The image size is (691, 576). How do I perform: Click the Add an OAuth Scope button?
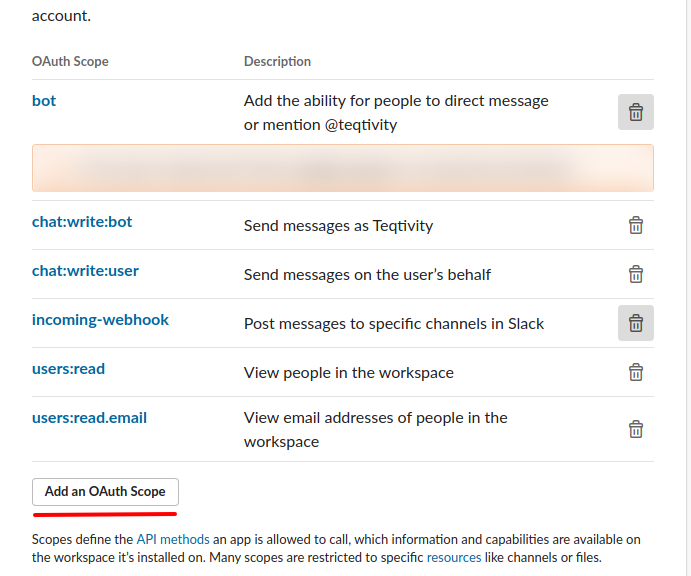pos(105,492)
